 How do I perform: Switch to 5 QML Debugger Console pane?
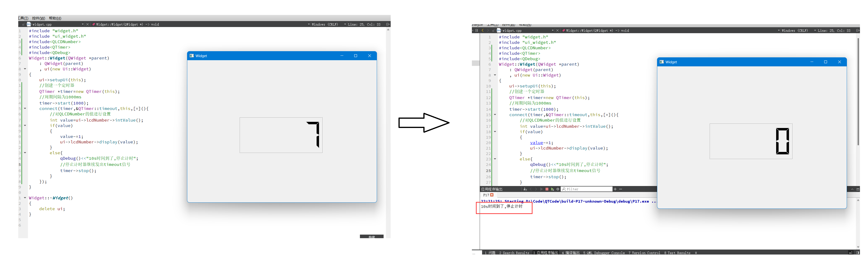tap(604, 253)
